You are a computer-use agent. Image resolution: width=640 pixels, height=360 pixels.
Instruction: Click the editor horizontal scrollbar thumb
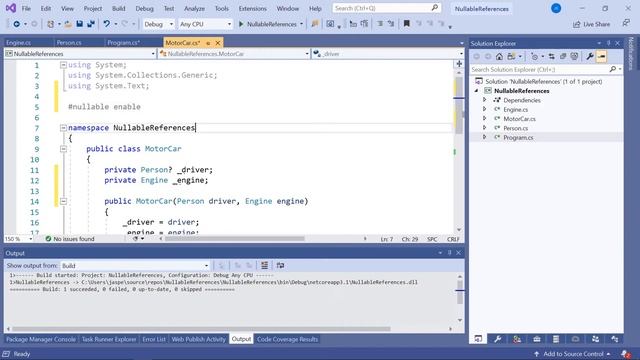point(234,239)
